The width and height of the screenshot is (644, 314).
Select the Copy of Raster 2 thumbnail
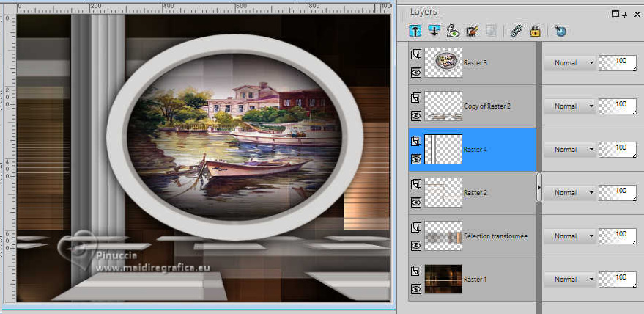[x=443, y=106]
